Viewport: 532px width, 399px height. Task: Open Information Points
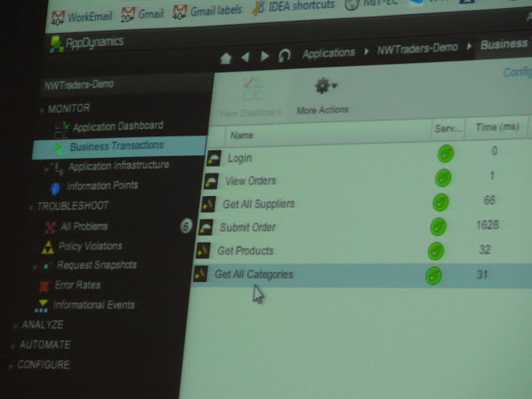pos(102,185)
